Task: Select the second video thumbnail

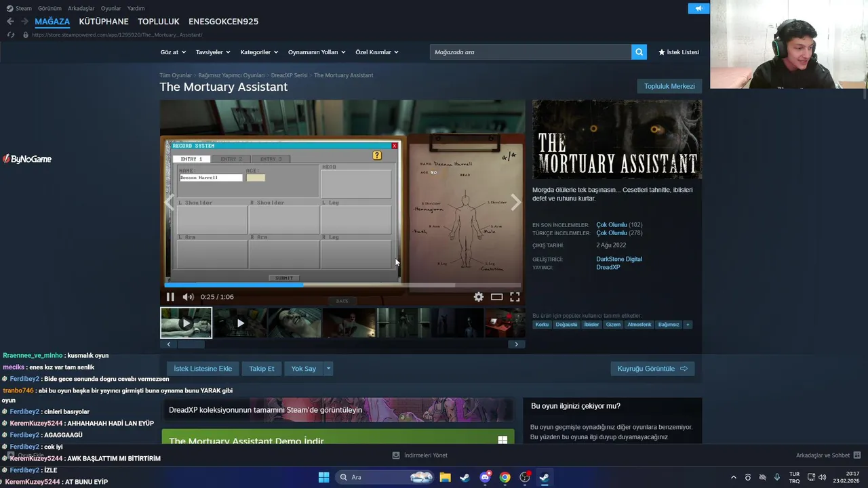Action: coord(240,323)
